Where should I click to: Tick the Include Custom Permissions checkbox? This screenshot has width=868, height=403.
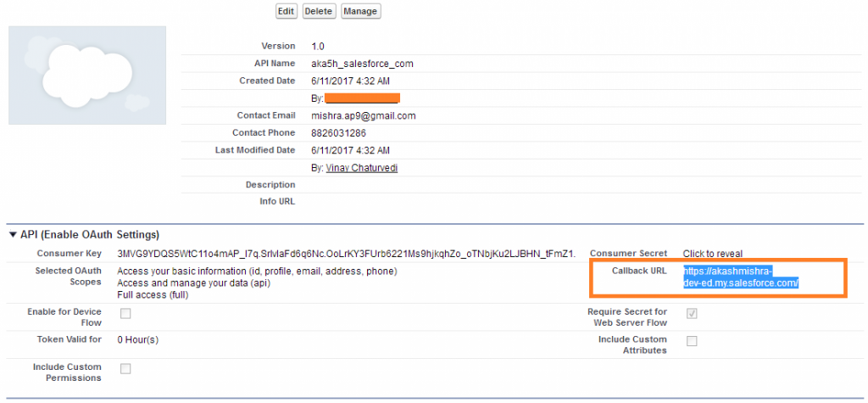click(x=125, y=368)
